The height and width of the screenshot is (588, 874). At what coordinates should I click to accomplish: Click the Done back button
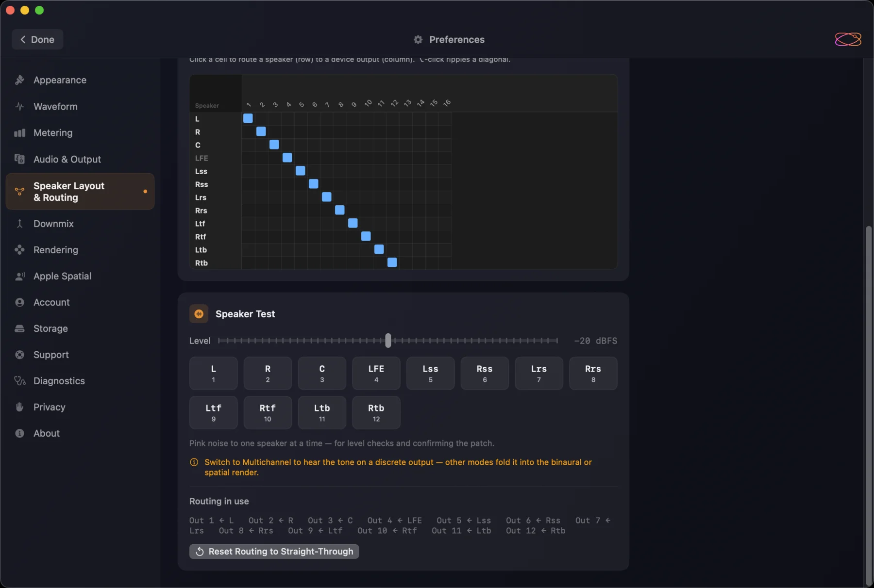tap(37, 39)
